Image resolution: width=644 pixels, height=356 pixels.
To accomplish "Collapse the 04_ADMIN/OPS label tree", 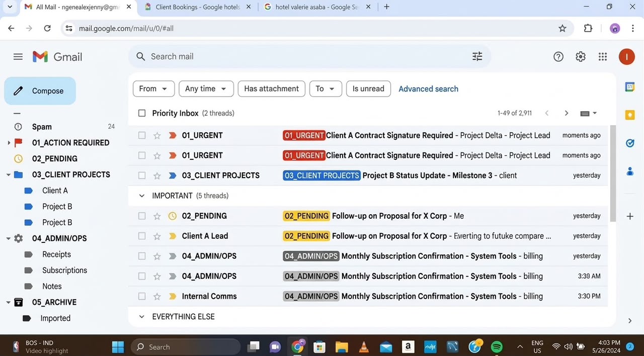I will pyautogui.click(x=9, y=238).
